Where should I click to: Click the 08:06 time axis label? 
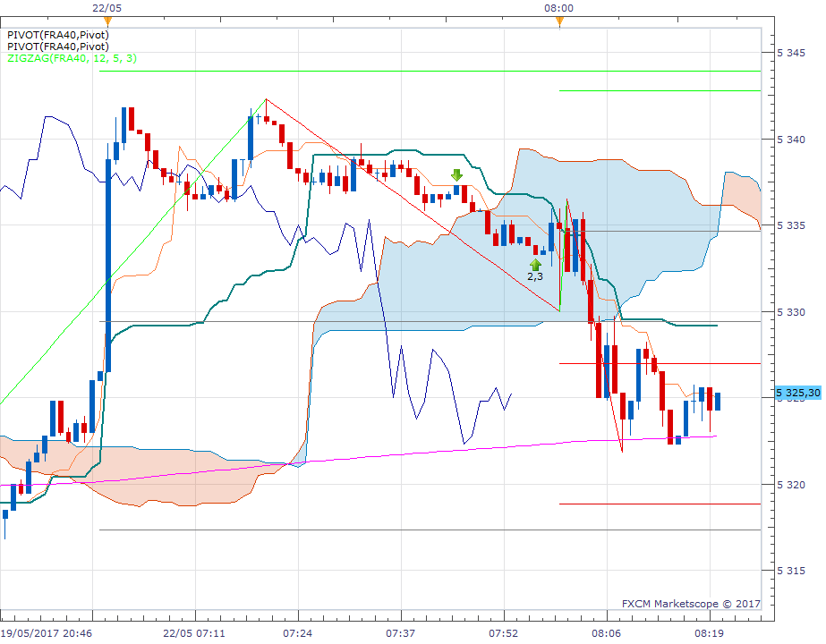pos(607,633)
